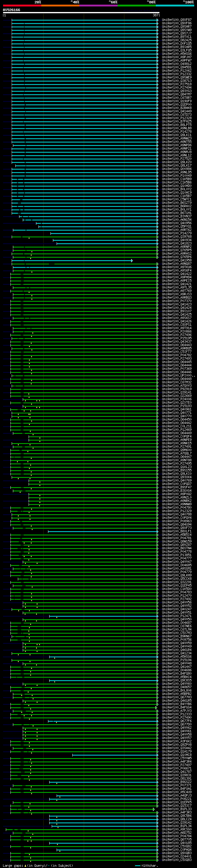Select the UniRef100_Q40934 label
This screenshot has width=197, height=868.
177,240
